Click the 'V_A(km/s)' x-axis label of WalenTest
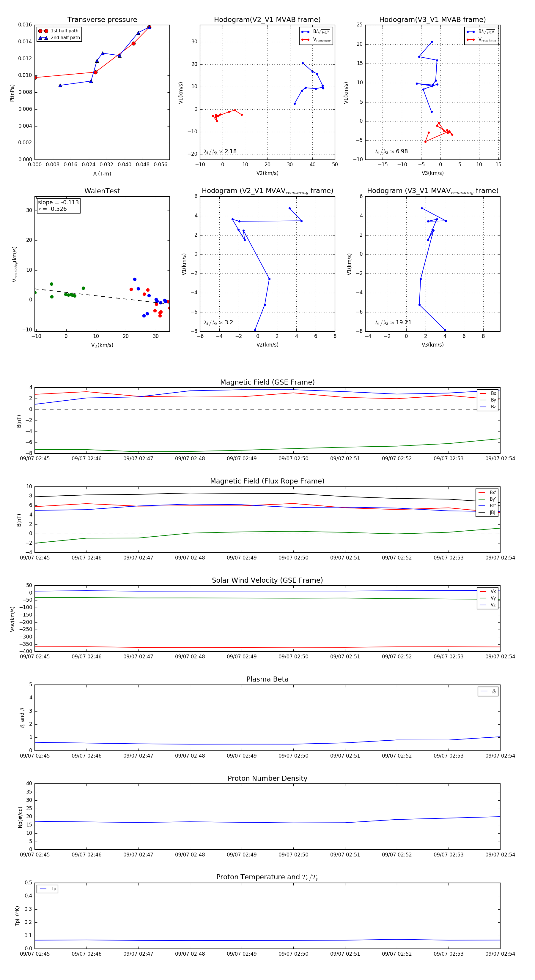Screen dimensions: 535x980 pos(102,345)
